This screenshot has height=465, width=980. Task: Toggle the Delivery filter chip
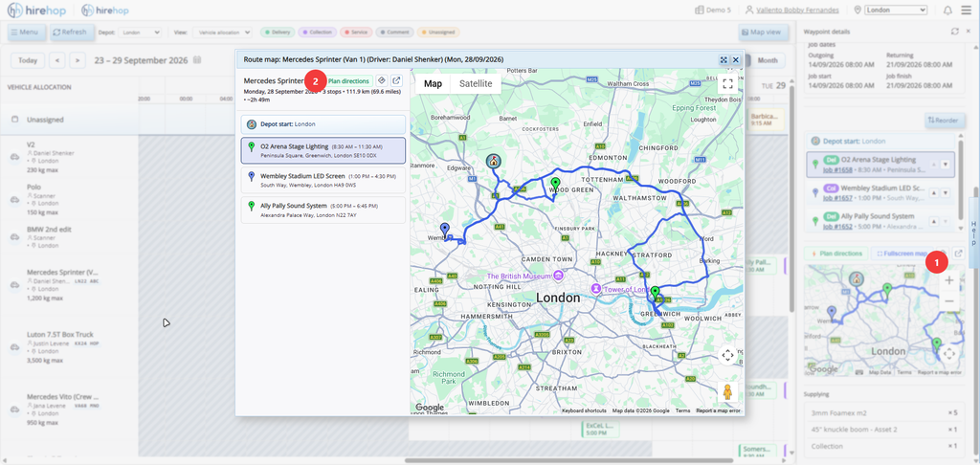pos(278,32)
